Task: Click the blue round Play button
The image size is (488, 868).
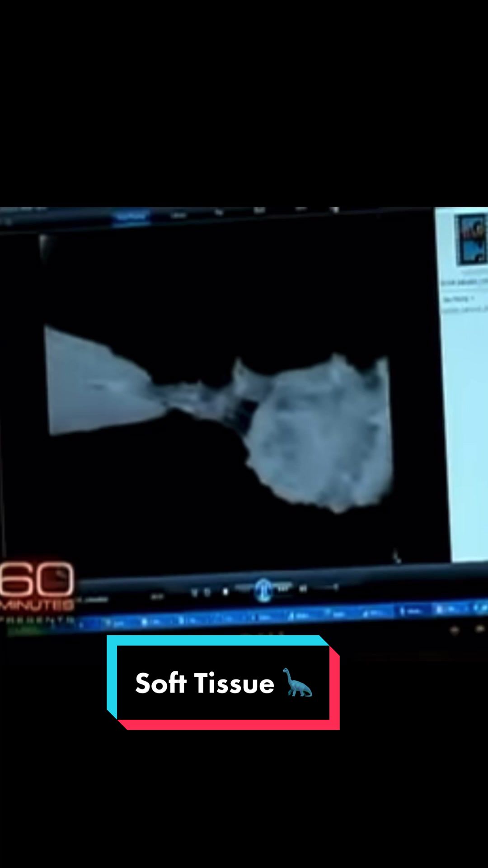Action: click(x=263, y=590)
